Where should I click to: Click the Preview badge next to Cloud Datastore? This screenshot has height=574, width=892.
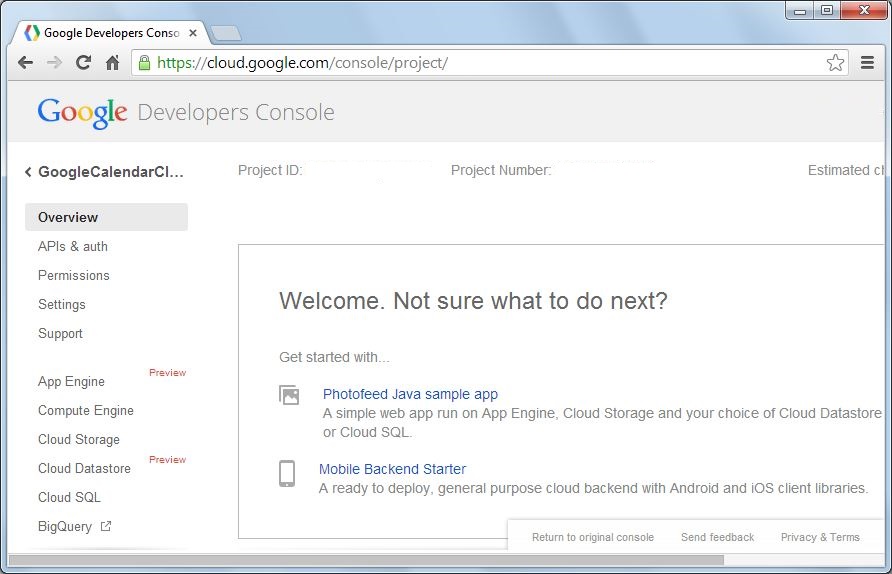[x=167, y=460]
